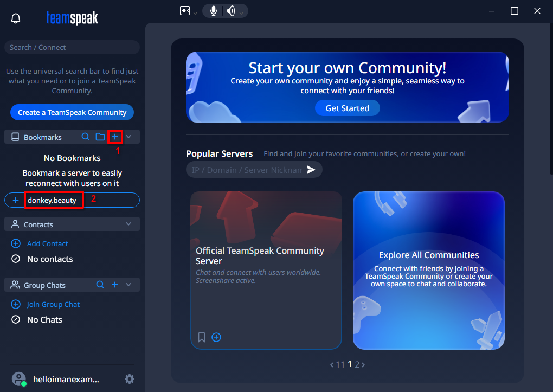The height and width of the screenshot is (392, 553).
Task: Click plus icon beside donkey.beauty field
Action: (x=16, y=200)
